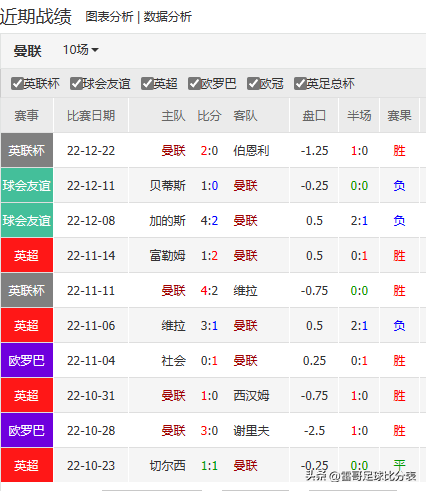Open the 图表分析 chart analysis link

coord(109,17)
